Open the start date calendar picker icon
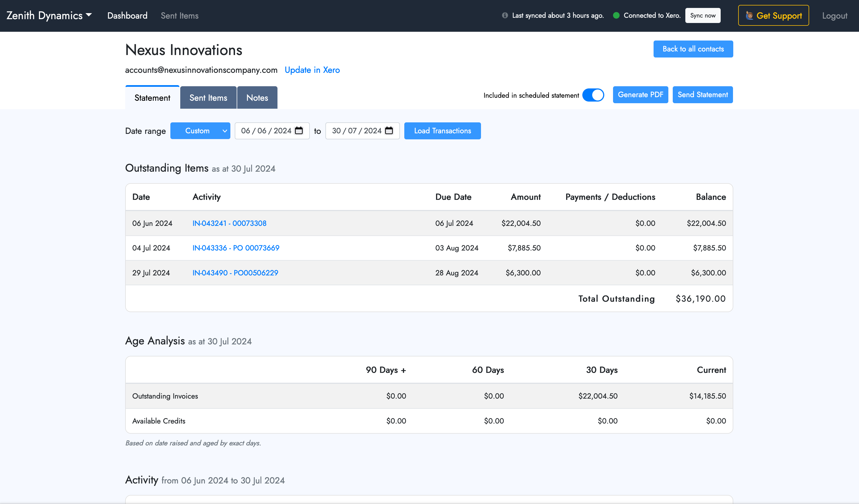Screen dimensions: 859x504 (299, 131)
